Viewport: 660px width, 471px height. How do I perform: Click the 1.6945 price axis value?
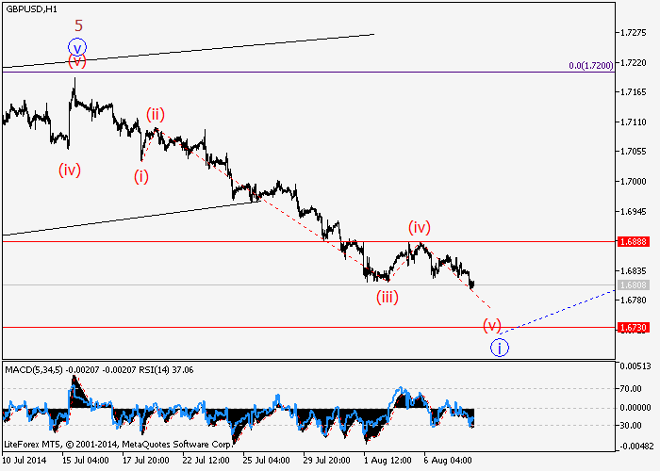tap(633, 211)
